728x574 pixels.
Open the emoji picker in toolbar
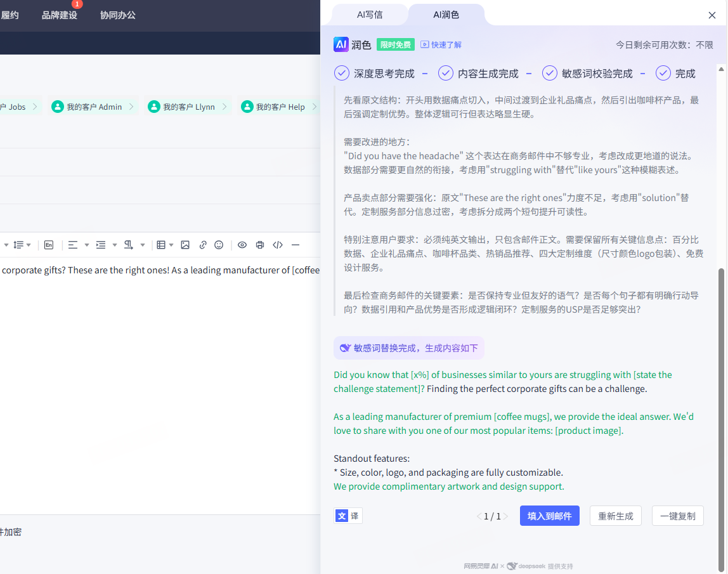coord(219,245)
